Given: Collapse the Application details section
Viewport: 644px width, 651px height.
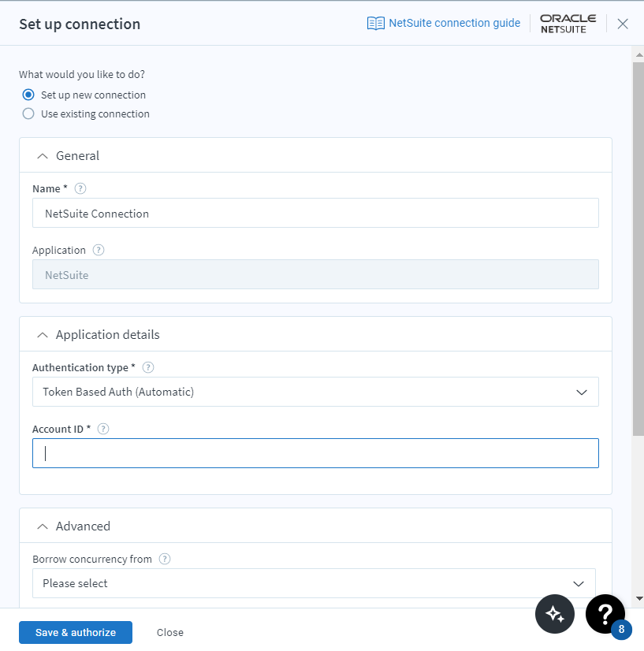Looking at the screenshot, I should (43, 334).
